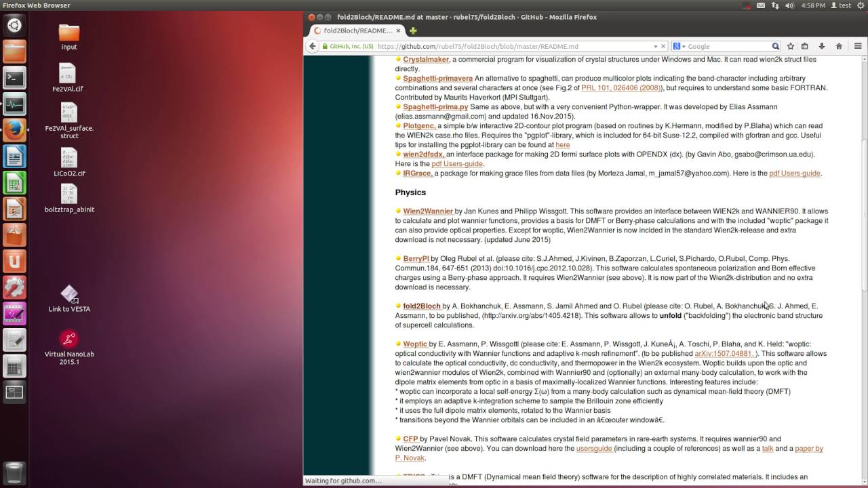Follow the arXiv:1507.04881 link
Image resolution: width=868 pixels, height=488 pixels.
(x=725, y=354)
